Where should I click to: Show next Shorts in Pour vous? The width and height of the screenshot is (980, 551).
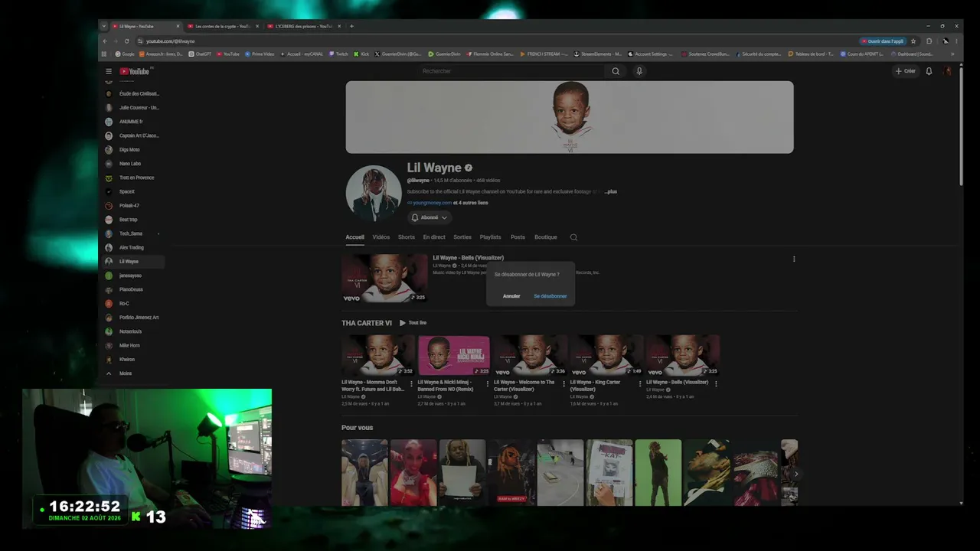[x=795, y=474]
